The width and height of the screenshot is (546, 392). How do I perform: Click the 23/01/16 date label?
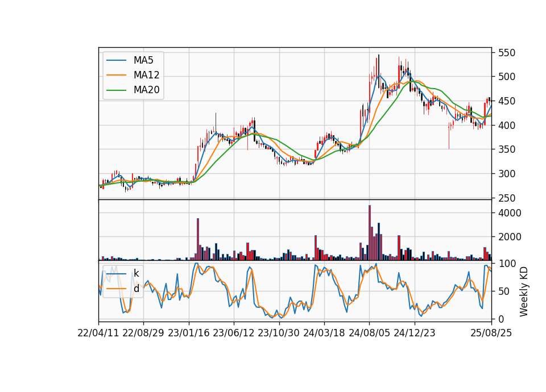tap(189, 333)
